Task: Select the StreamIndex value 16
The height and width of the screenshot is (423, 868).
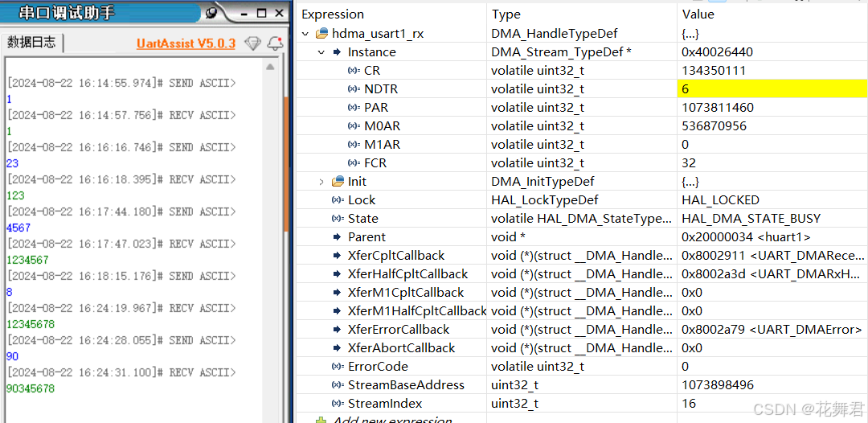Action: (689, 403)
